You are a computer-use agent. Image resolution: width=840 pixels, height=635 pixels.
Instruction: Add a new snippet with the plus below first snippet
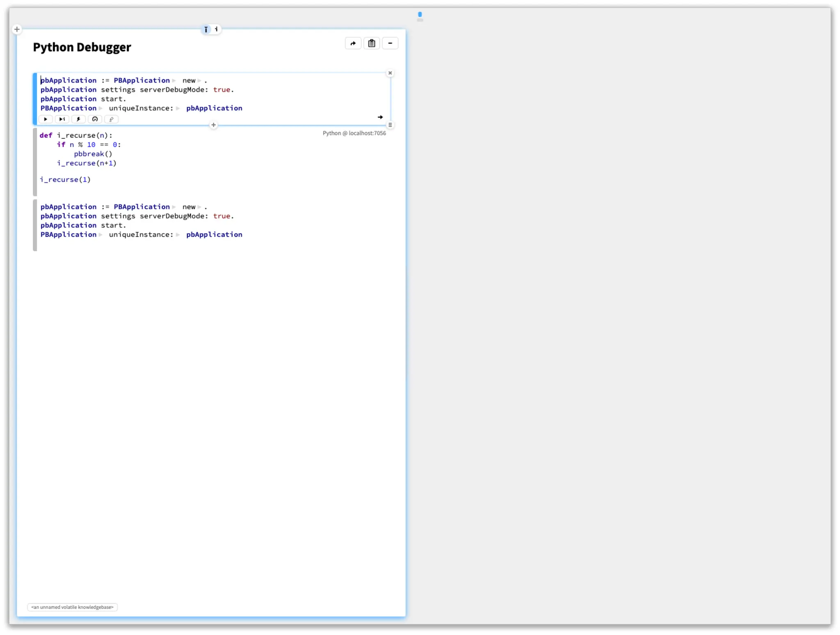213,125
